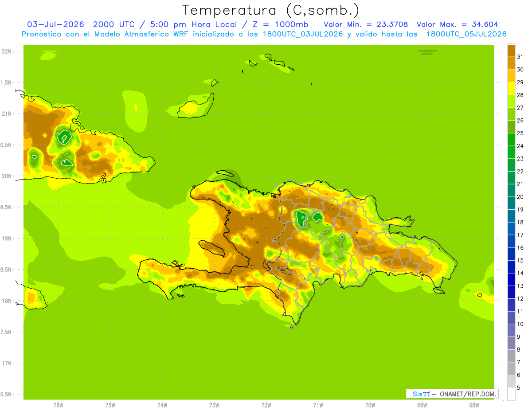The width and height of the screenshot is (532, 411).
Task: Click the purple swatch between 9 and 10
Action: pos(511,331)
